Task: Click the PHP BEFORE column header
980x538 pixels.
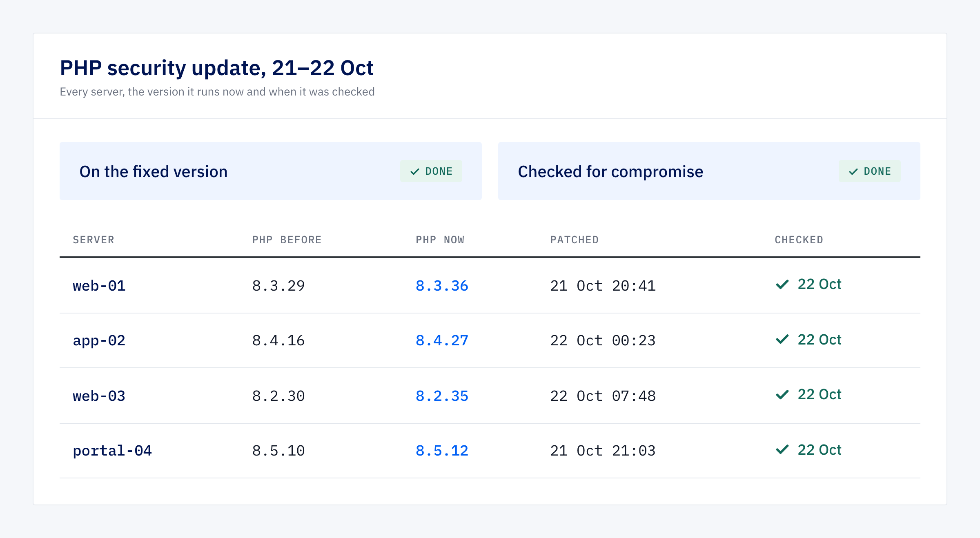Action: [287, 240]
